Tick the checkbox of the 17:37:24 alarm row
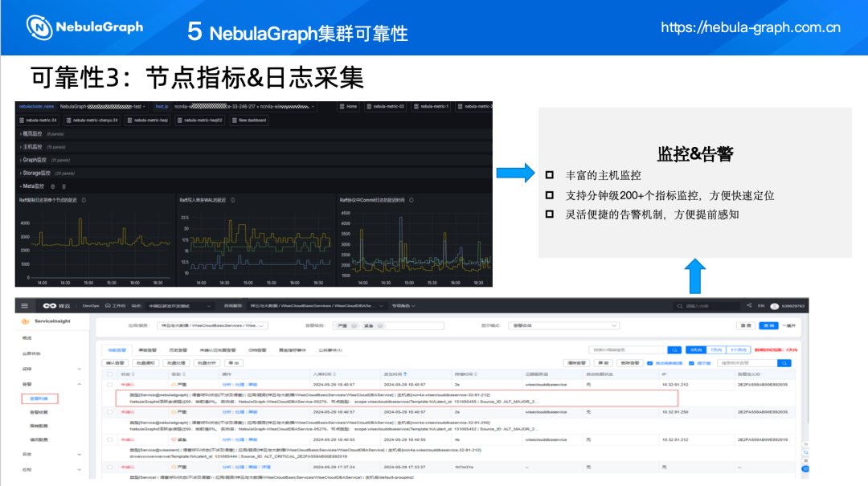 tap(109, 468)
